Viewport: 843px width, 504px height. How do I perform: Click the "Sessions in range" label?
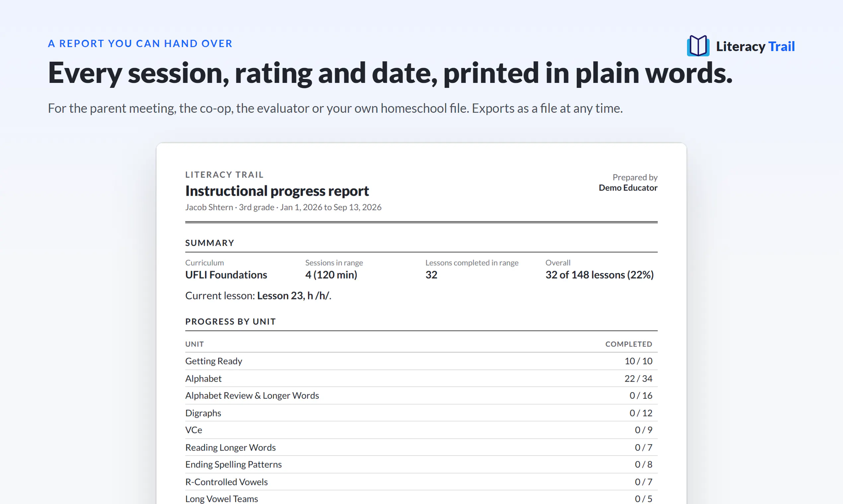pos(334,263)
